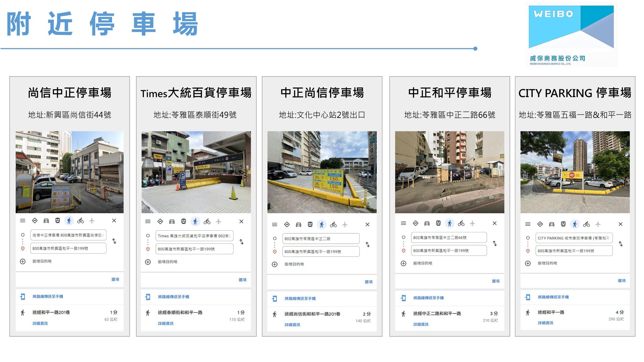This screenshot has height=362, width=644.
Task: Select driving mode in 尚信中正停車場 panel
Action: point(46,221)
